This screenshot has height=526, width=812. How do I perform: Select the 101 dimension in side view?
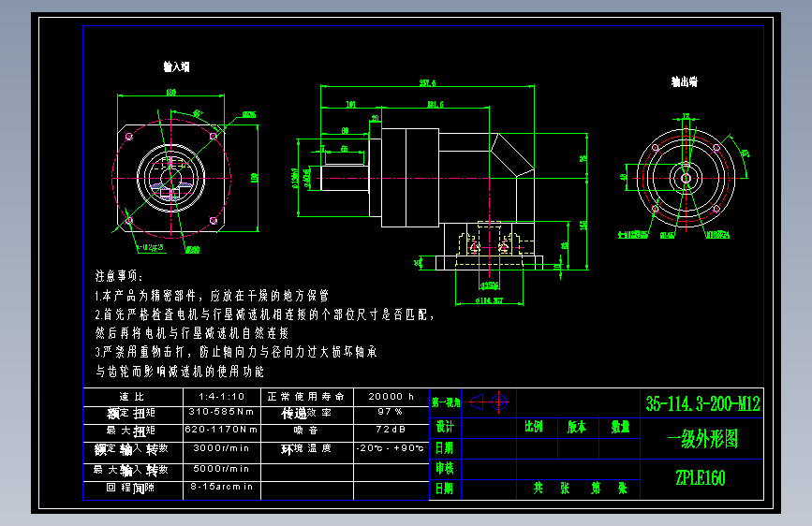point(351,105)
